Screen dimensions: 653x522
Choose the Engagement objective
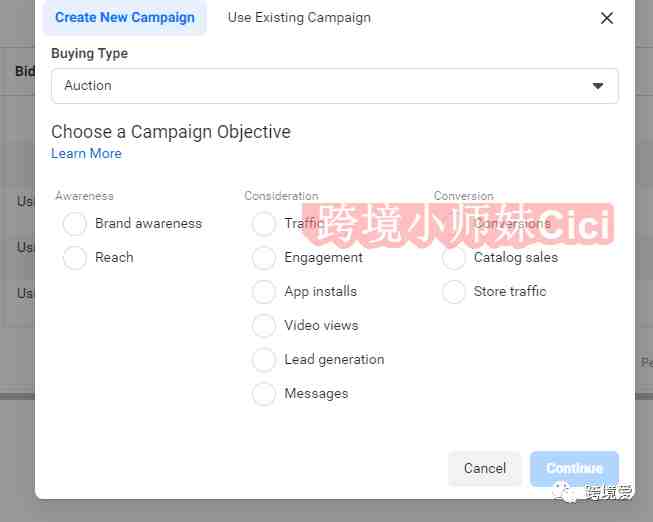[x=264, y=257]
